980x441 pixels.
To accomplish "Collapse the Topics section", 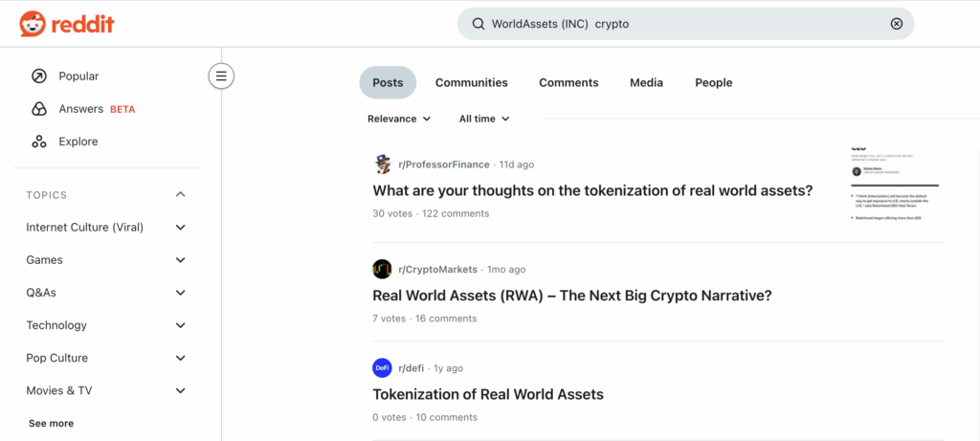I will [180, 195].
